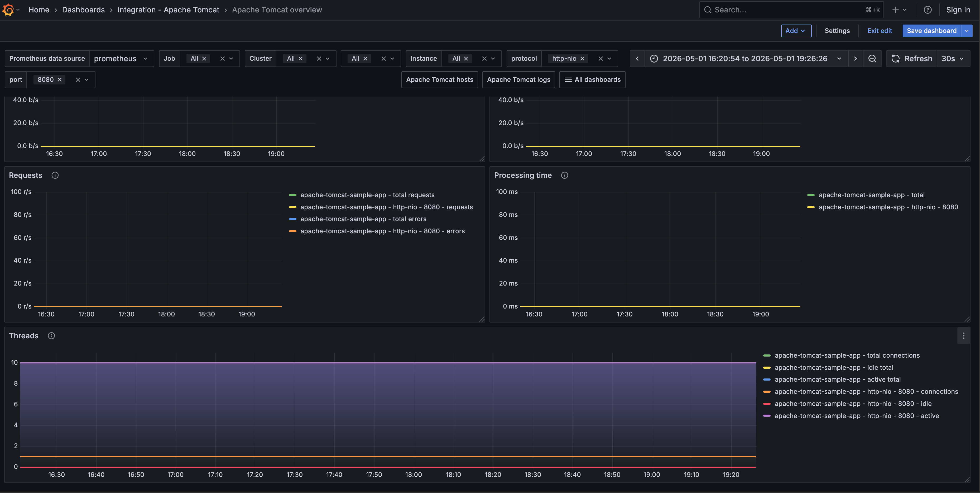
Task: Remove the All tag in Instance filter
Action: [466, 59]
